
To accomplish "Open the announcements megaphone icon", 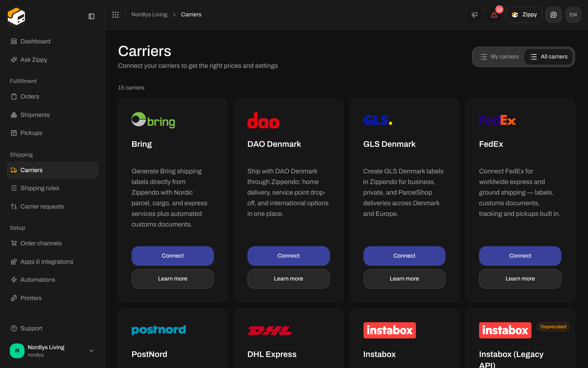I will 474,15.
